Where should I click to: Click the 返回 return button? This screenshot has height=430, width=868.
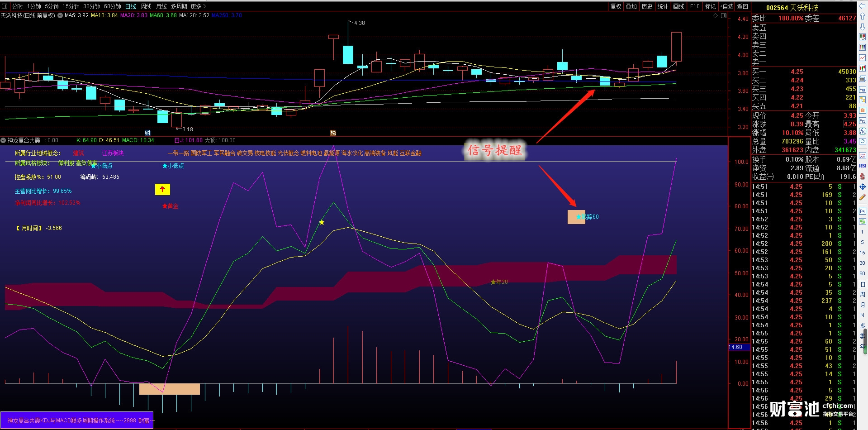coord(743,6)
